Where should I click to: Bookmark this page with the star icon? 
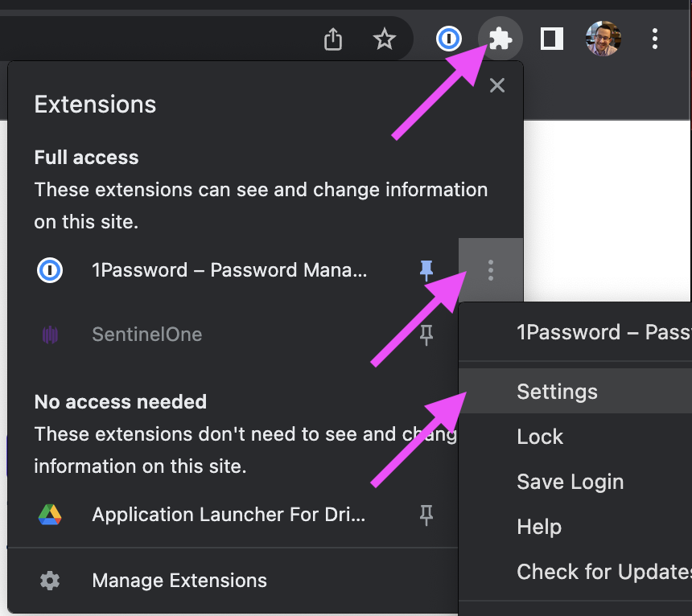(x=385, y=39)
